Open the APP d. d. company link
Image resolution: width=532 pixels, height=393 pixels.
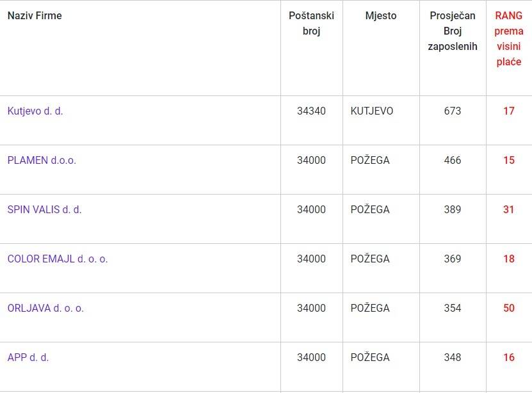click(x=28, y=357)
